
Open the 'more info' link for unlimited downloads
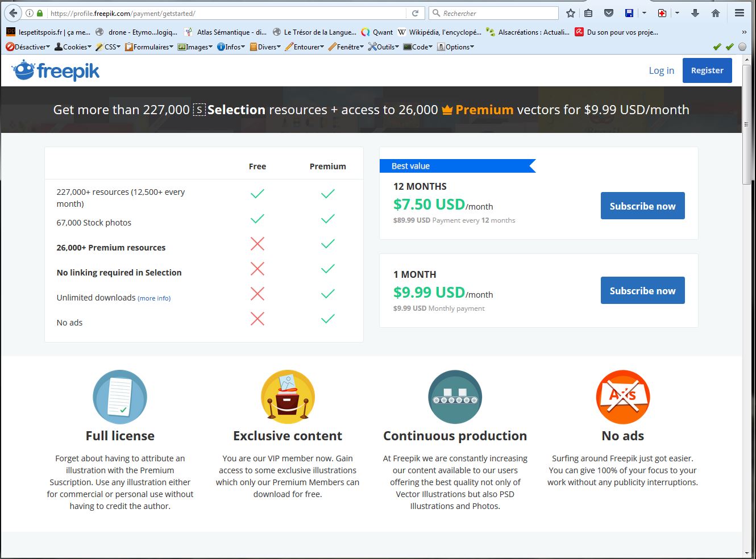click(x=154, y=298)
